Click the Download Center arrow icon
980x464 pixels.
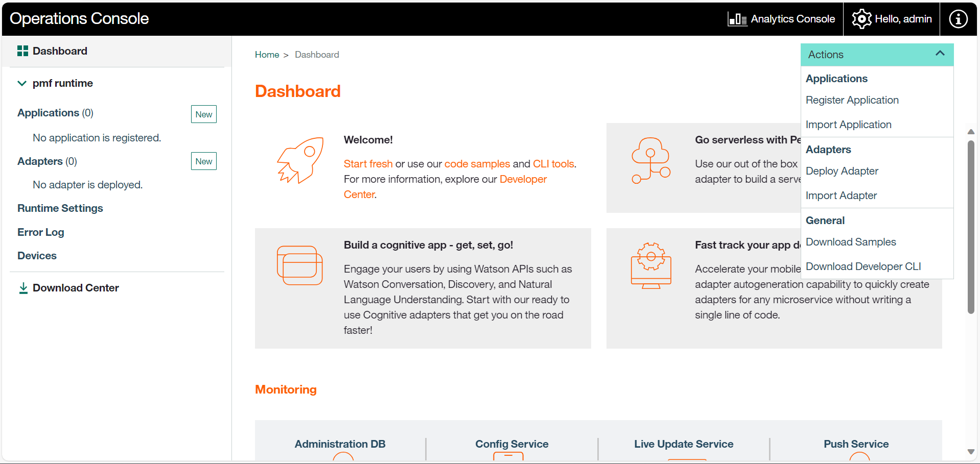(x=23, y=288)
